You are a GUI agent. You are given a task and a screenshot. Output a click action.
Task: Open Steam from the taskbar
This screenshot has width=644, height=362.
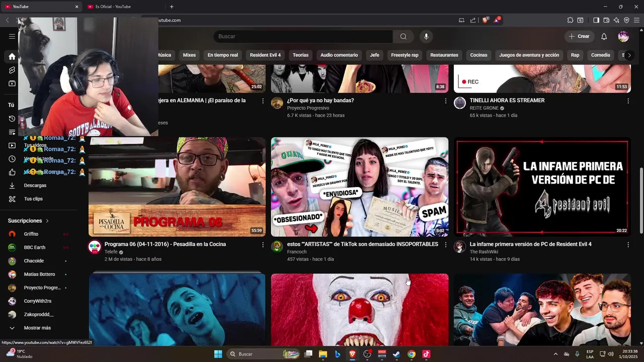[396, 354]
